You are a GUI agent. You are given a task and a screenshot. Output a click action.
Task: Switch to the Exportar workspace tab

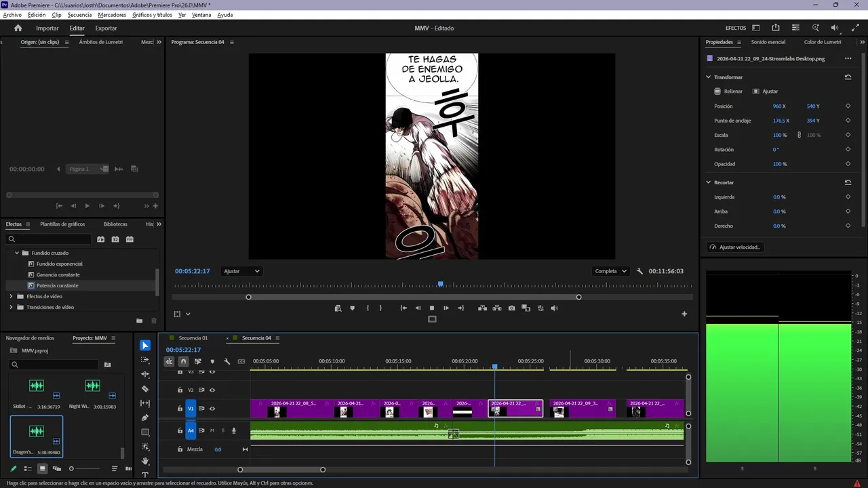tap(106, 28)
